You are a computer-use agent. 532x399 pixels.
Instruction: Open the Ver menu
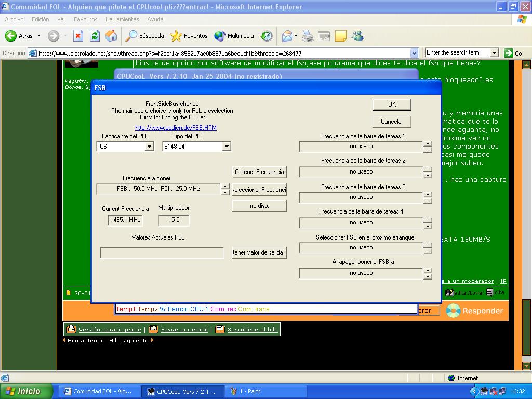(x=61, y=19)
